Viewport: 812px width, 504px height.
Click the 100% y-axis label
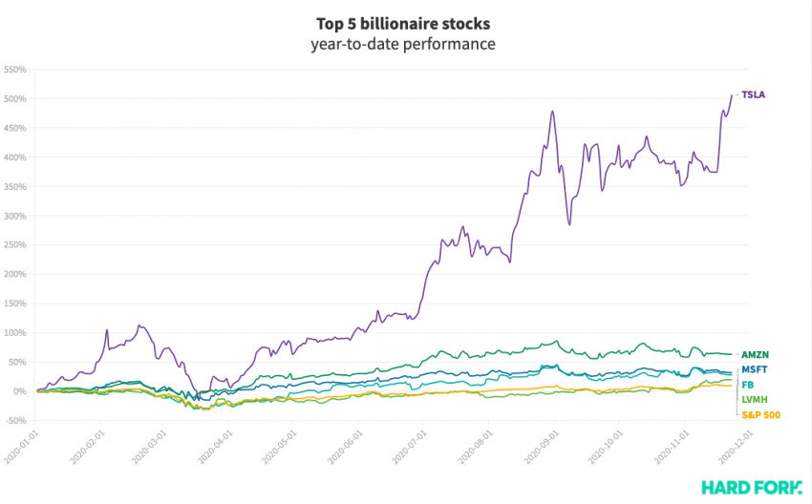(x=17, y=333)
